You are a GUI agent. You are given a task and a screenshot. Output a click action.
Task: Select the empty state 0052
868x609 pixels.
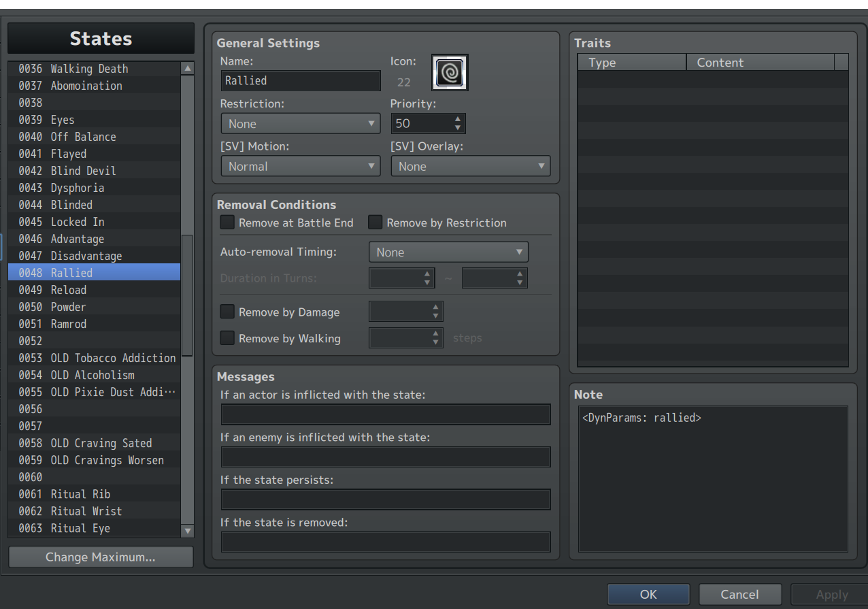pyautogui.click(x=95, y=341)
